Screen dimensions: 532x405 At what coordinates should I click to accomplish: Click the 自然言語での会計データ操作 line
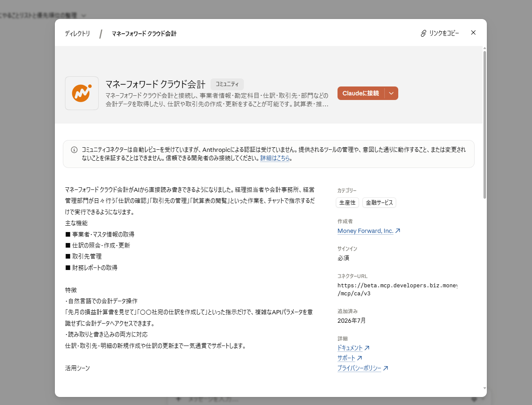click(101, 301)
